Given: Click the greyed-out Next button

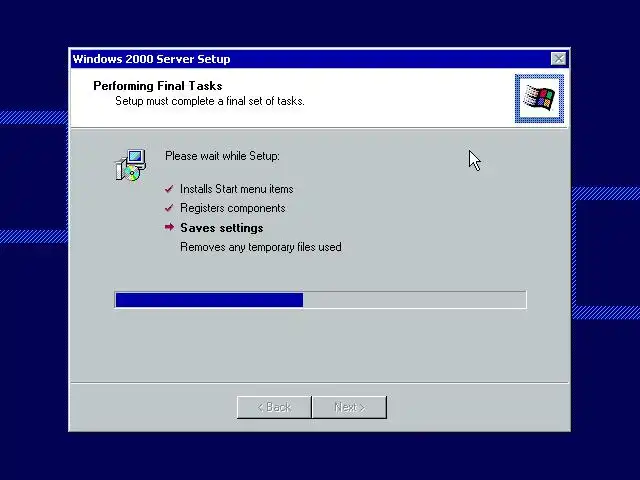Looking at the screenshot, I should (349, 407).
